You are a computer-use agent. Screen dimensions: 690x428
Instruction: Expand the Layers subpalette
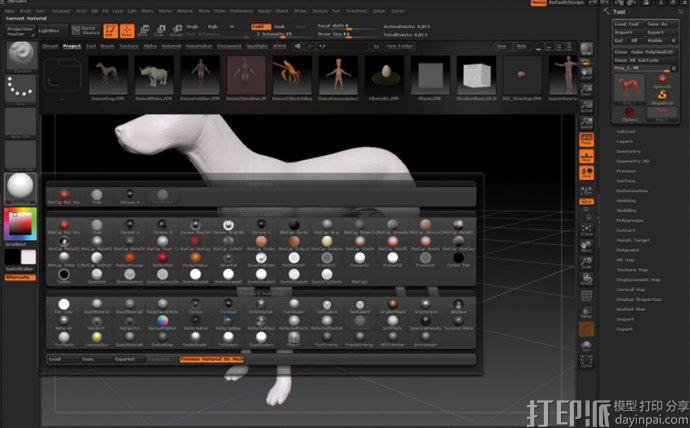[624, 141]
